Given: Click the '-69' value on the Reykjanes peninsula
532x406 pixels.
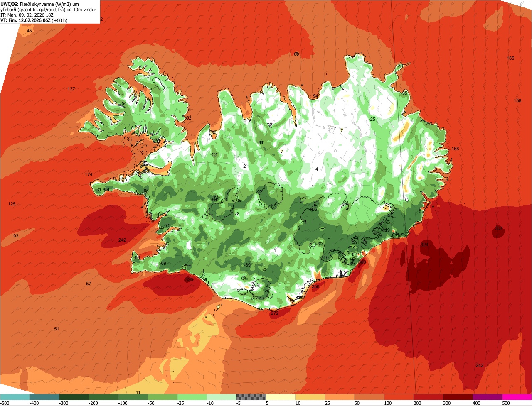Looking at the screenshot, I should 163,264.
